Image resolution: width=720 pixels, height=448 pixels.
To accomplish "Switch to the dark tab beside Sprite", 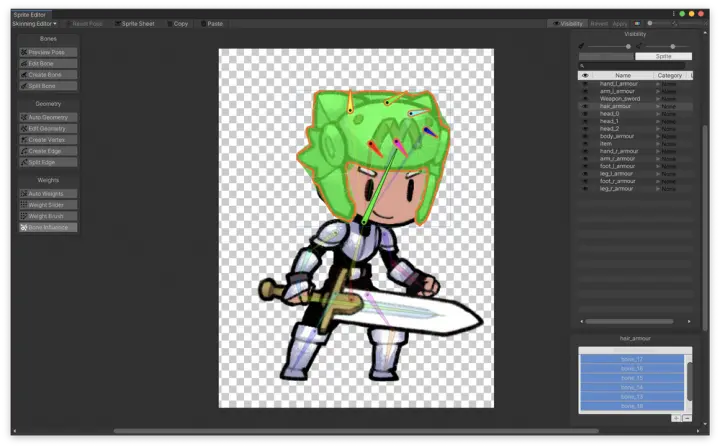I will (x=607, y=56).
